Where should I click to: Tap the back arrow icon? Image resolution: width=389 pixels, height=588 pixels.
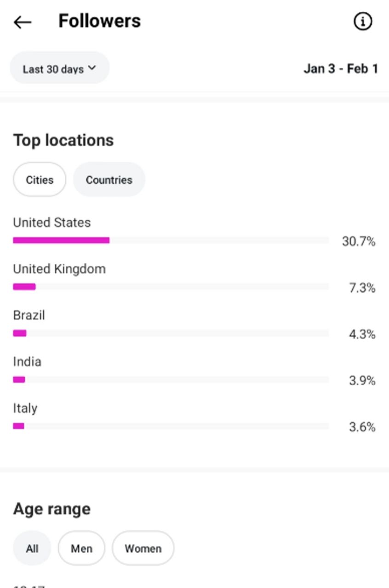tap(22, 22)
